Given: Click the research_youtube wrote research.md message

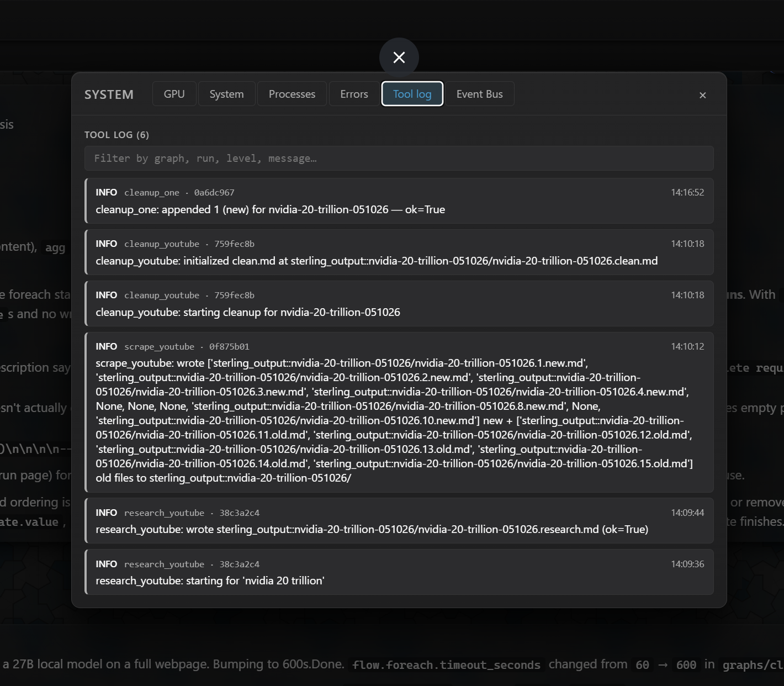Looking at the screenshot, I should (372, 529).
